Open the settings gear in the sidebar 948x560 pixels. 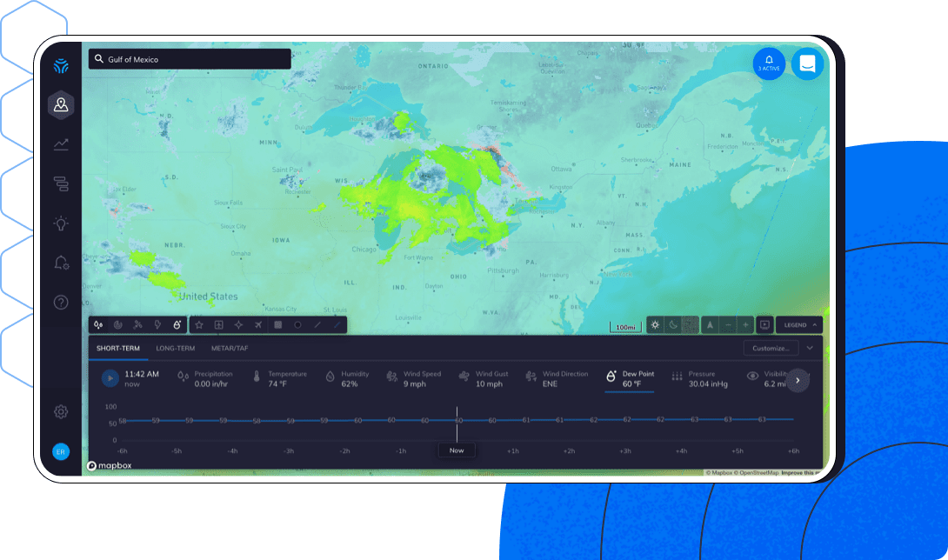point(61,412)
